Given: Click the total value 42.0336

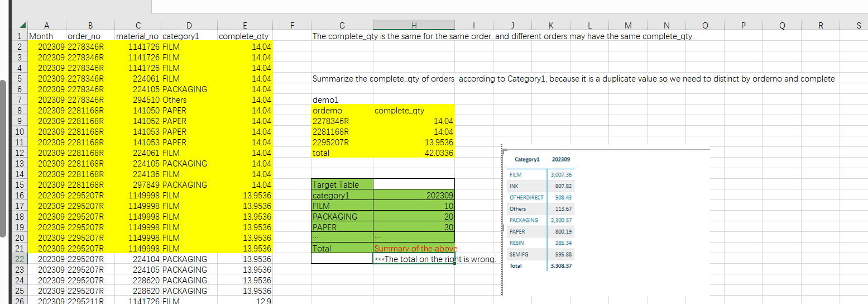Looking at the screenshot, I should coord(414,153).
